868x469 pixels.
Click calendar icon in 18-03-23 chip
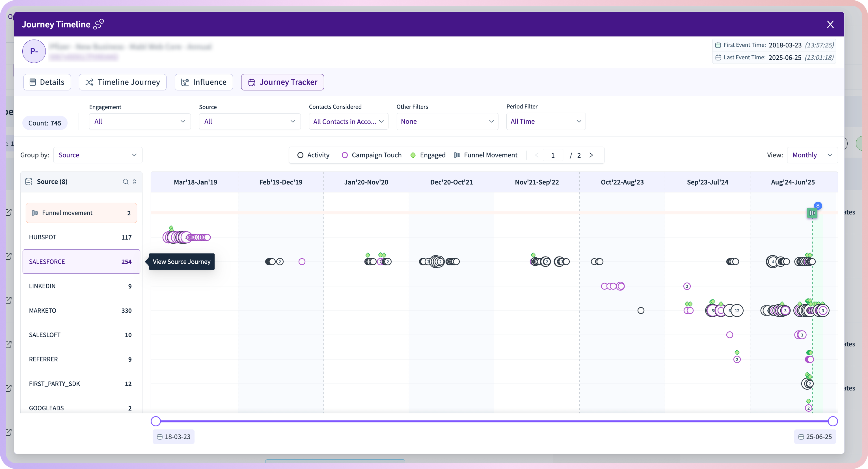point(160,437)
